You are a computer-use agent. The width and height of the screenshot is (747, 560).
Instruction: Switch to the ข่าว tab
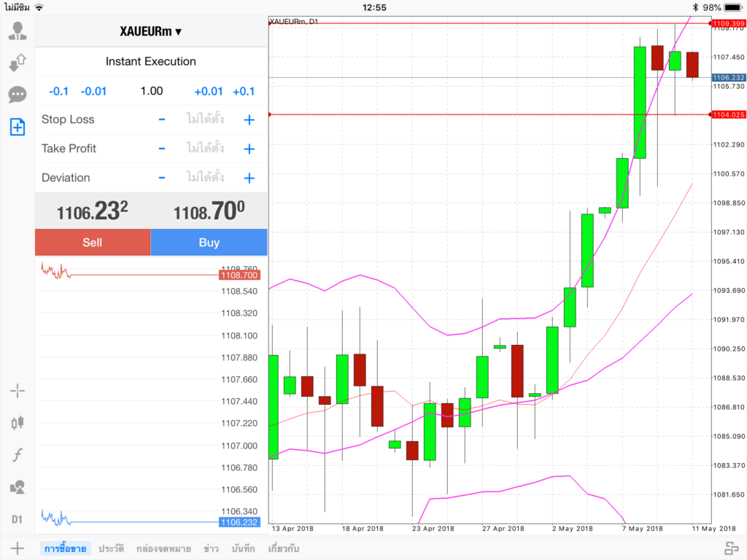coord(211,548)
